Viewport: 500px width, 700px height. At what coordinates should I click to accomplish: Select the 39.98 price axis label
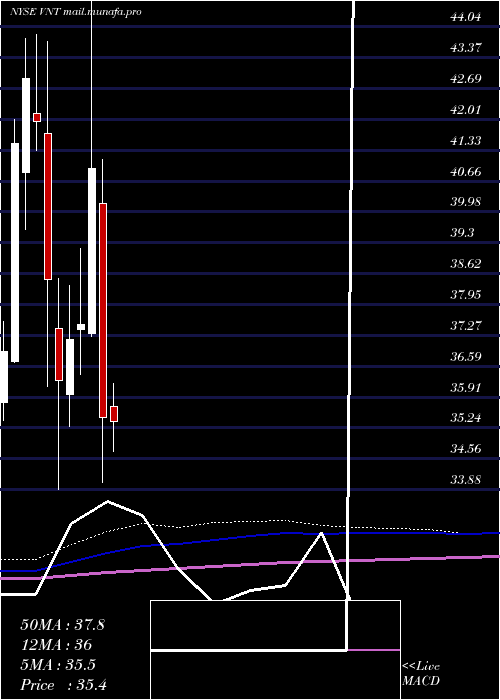coord(466,202)
